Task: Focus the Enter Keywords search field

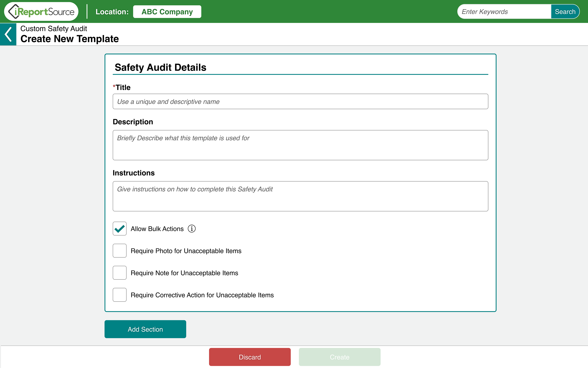Action: 504,11
